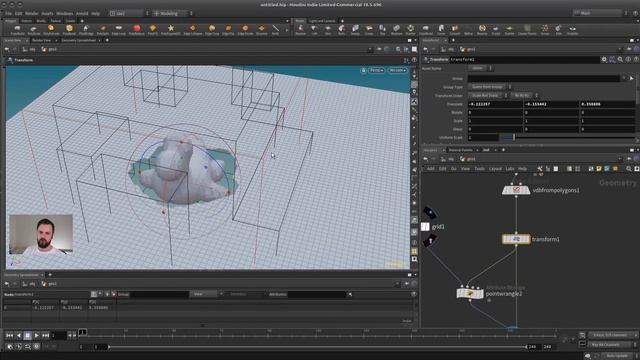640x360 pixels.
Task: Select the Reverse shelf tool
Action: point(482,30)
